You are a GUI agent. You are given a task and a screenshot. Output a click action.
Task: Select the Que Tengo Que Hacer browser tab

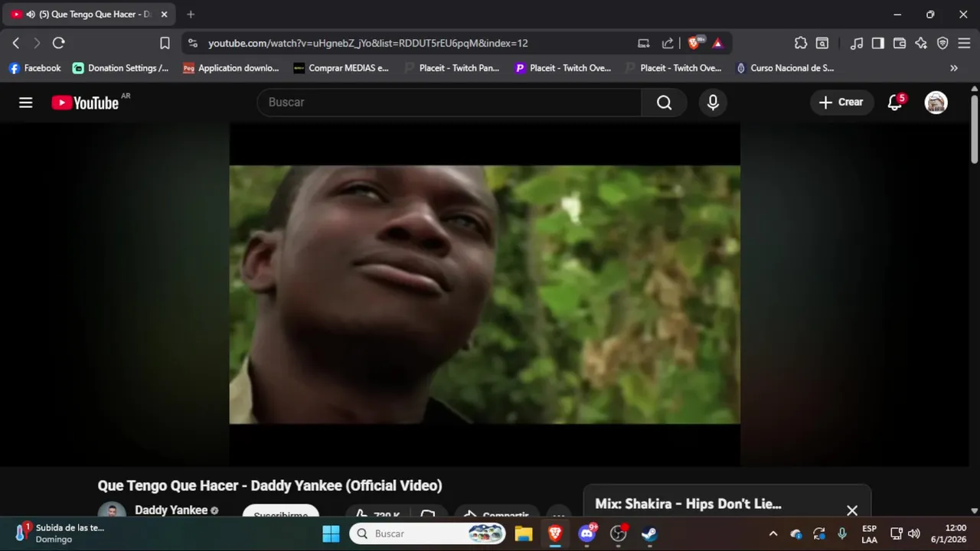[90, 15]
